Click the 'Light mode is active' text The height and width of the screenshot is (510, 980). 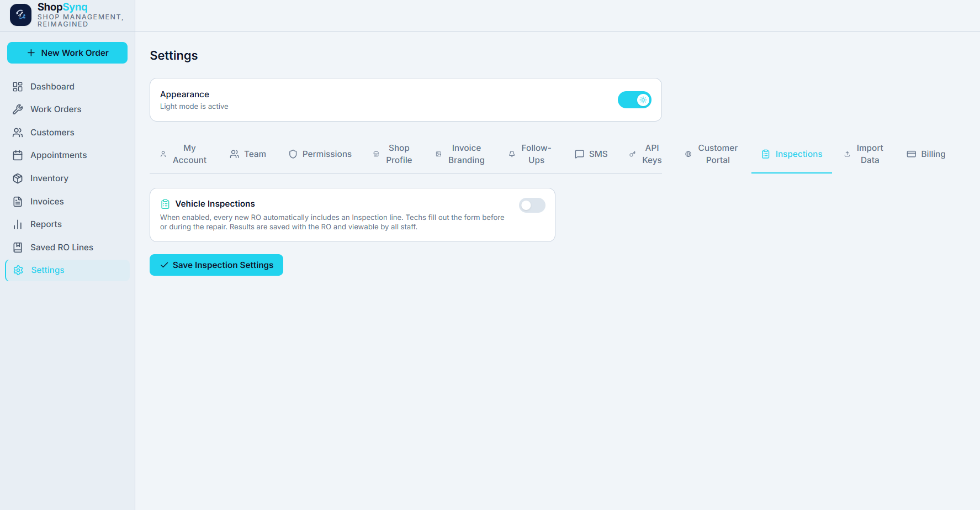tap(194, 107)
